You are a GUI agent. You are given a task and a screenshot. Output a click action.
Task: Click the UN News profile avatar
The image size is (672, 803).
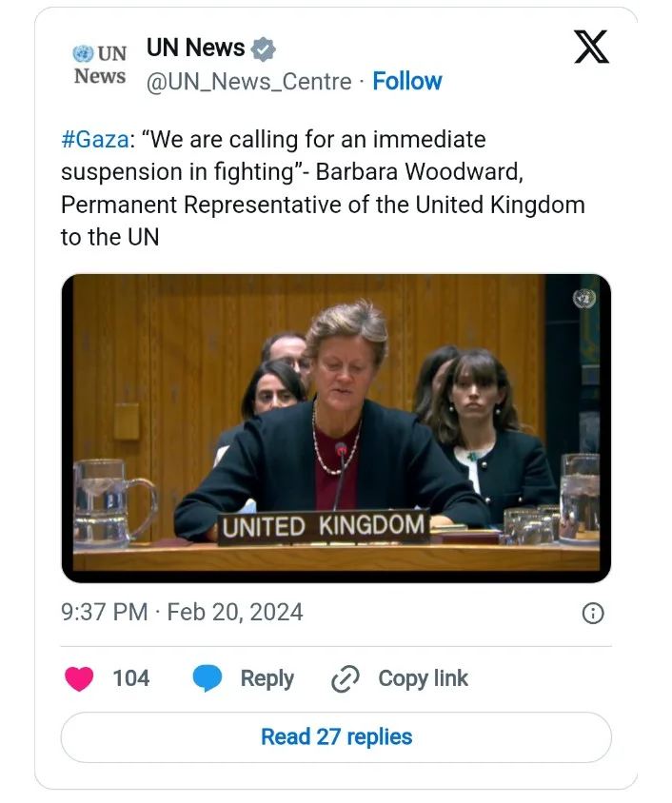[x=100, y=65]
